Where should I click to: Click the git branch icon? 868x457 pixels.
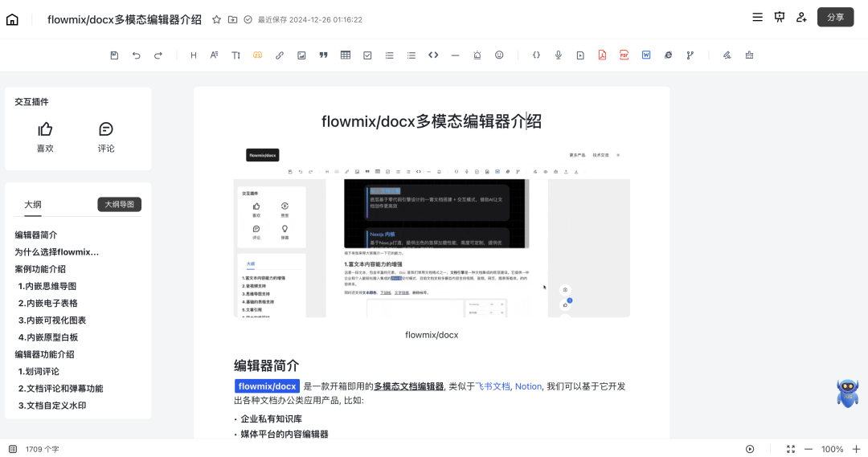pyautogui.click(x=690, y=55)
